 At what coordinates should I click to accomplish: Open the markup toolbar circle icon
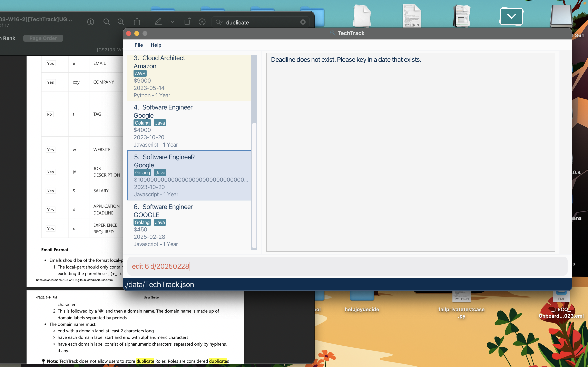pos(202,22)
